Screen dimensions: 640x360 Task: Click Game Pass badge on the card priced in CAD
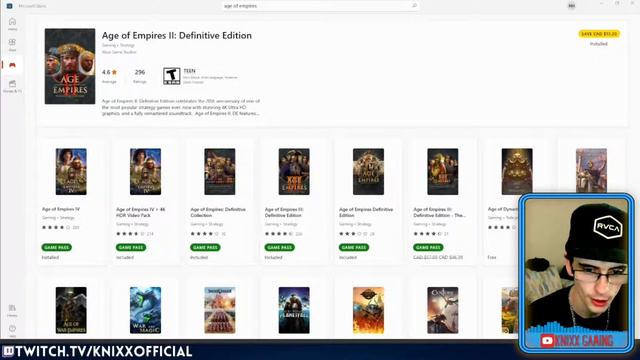coord(428,247)
